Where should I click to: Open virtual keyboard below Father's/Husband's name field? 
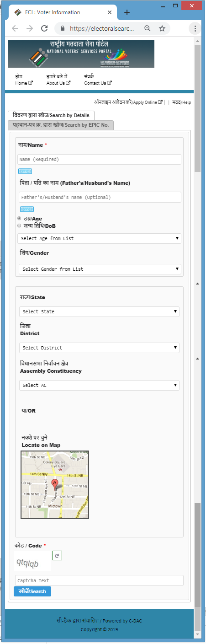pos(27,209)
